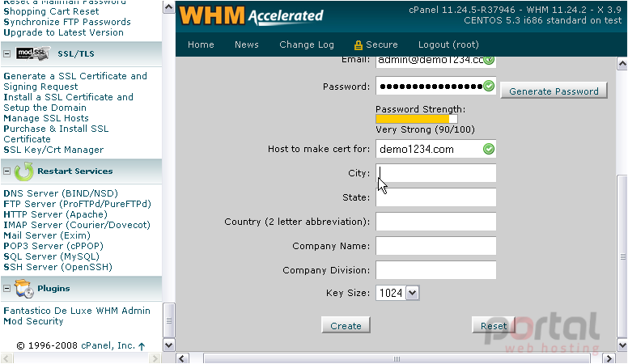The width and height of the screenshot is (628, 364).
Task: Restart SQL Server (MySQL)
Action: pos(51,256)
